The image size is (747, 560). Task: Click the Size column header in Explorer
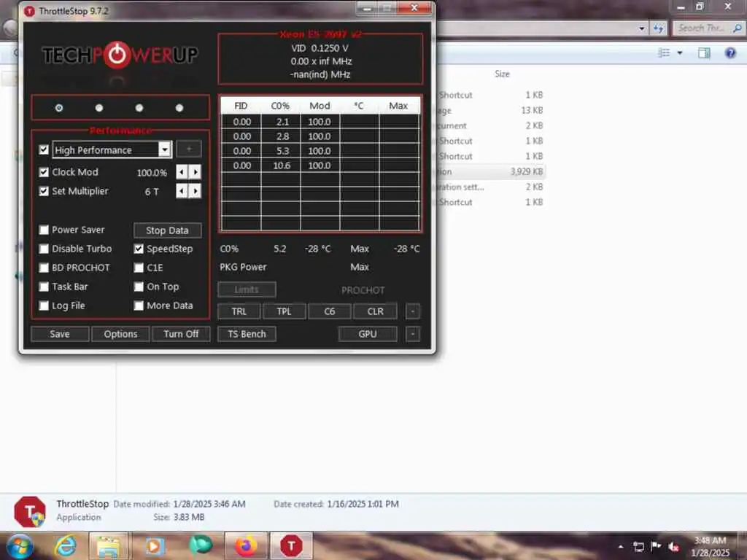tap(502, 74)
